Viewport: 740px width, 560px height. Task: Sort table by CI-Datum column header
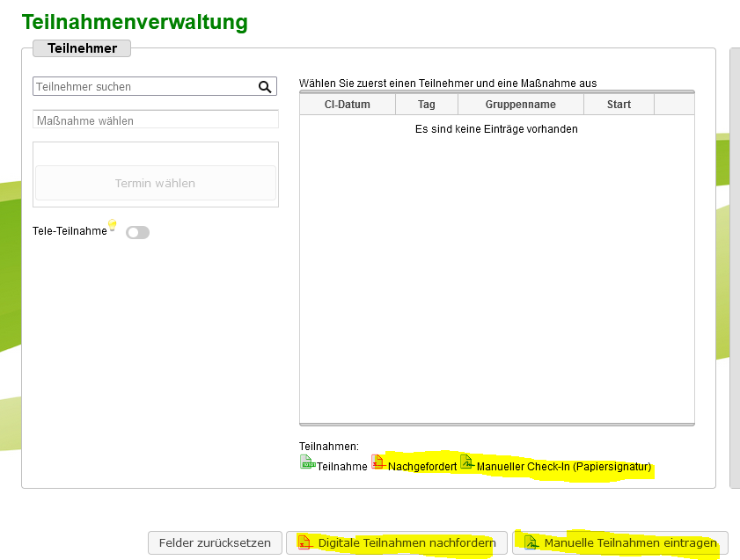click(347, 105)
